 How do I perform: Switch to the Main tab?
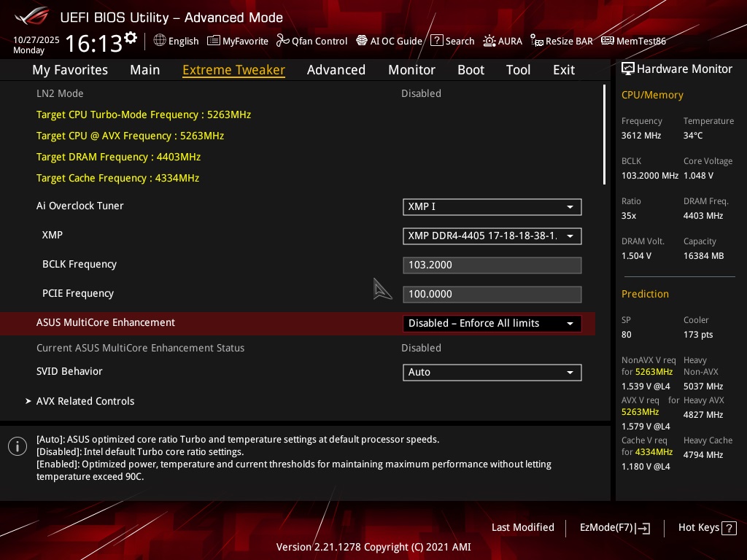click(145, 70)
